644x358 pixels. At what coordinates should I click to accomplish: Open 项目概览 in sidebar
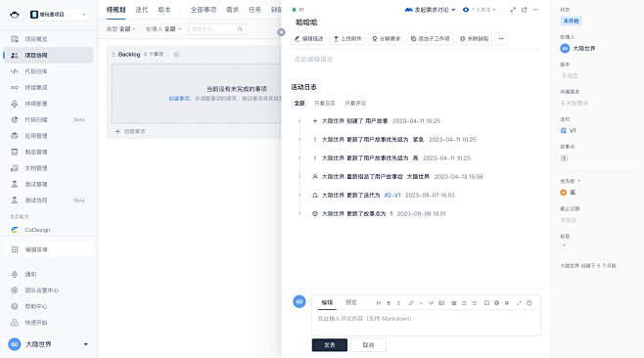49,39
